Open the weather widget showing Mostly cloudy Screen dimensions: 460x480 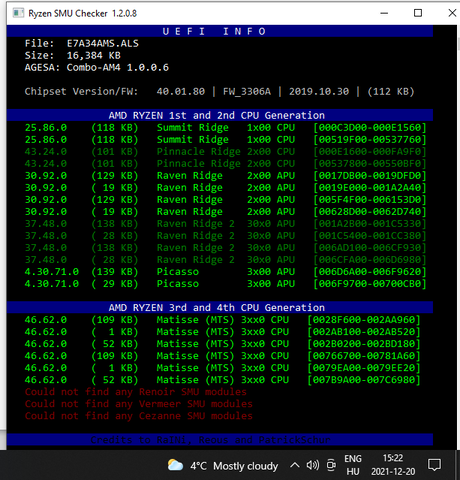click(x=223, y=466)
